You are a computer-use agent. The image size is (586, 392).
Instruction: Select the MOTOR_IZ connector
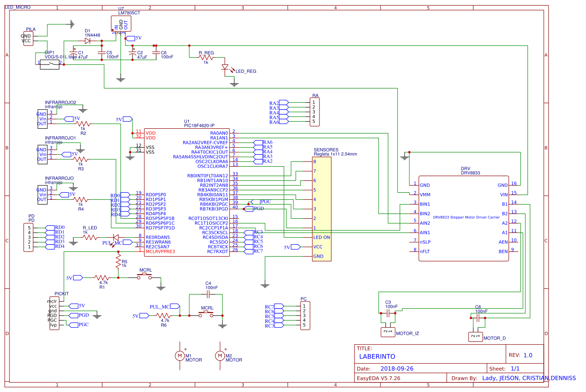[x=388, y=332]
